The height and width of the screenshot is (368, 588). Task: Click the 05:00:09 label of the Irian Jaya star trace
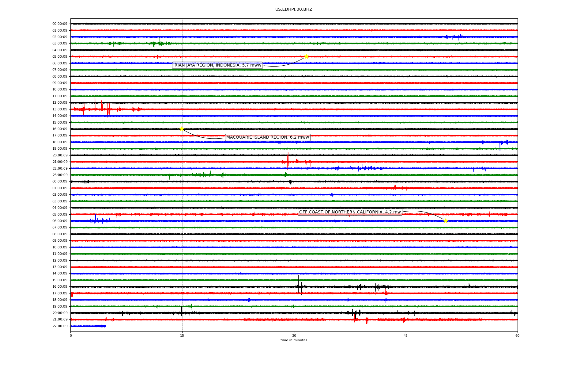click(60, 57)
